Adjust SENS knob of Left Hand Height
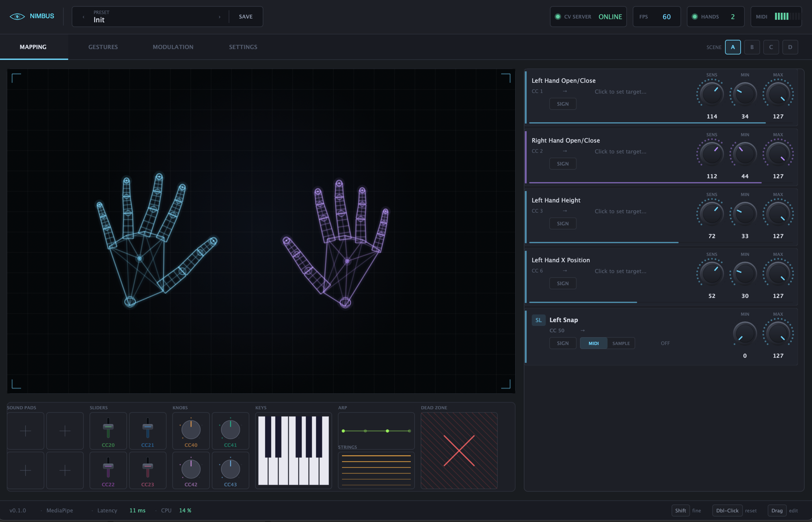The height and width of the screenshot is (522, 812). click(712, 214)
